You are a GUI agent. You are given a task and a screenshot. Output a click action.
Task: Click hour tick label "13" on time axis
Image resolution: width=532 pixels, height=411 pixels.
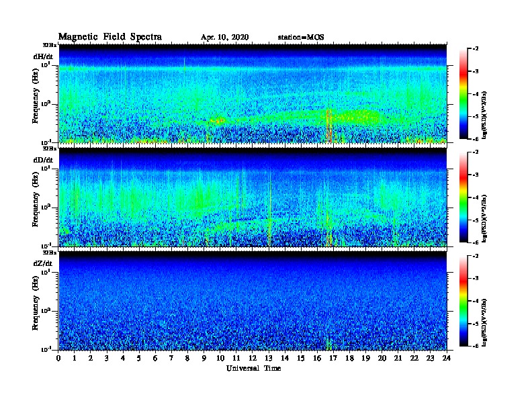tap(269, 359)
